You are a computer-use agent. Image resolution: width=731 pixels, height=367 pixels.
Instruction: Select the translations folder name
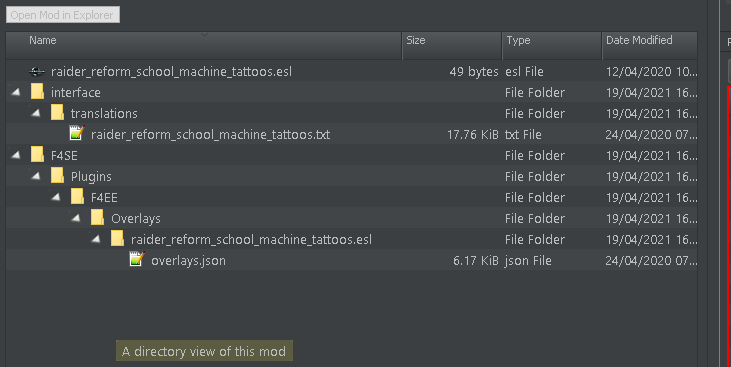click(104, 113)
